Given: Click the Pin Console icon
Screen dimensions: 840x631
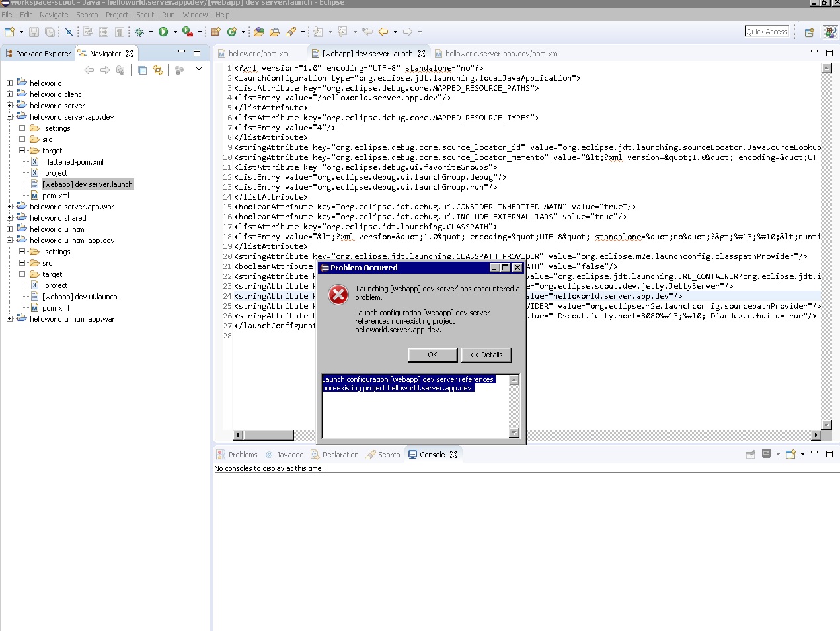Looking at the screenshot, I should 751,454.
